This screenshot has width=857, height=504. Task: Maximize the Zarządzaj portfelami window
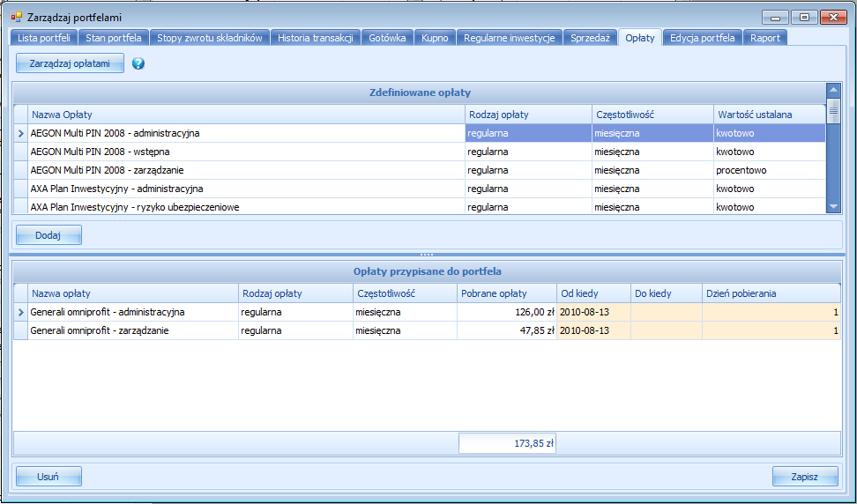coord(804,18)
